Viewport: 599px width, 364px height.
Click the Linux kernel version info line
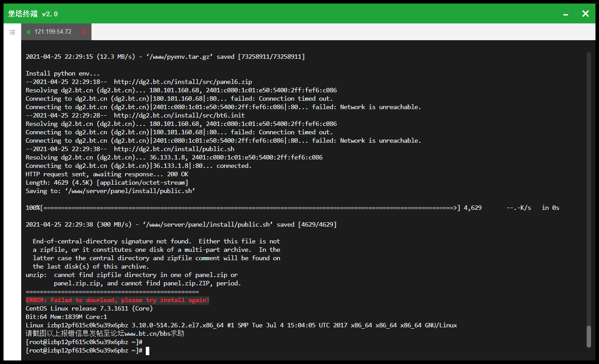(241, 325)
